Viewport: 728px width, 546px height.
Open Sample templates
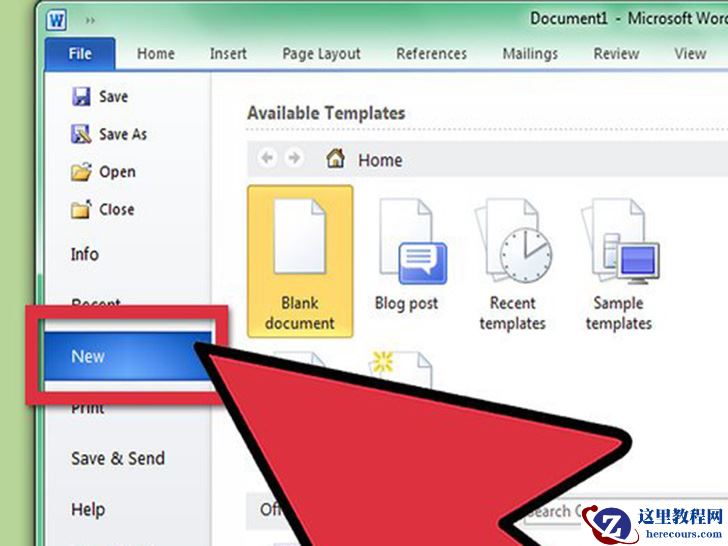[619, 264]
